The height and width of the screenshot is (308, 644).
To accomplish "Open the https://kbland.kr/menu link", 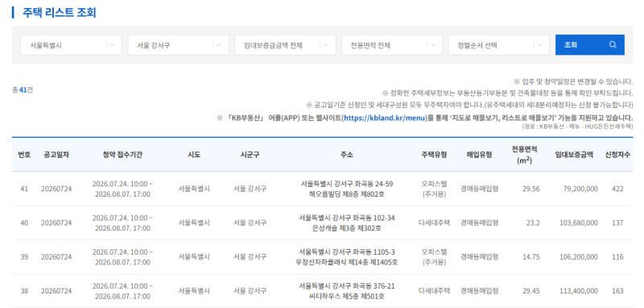I will click(385, 119).
